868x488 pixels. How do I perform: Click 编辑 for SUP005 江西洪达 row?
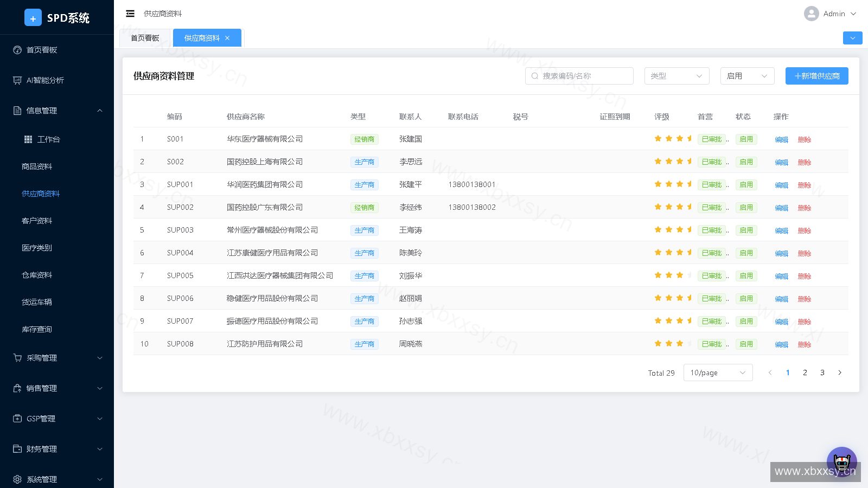(x=781, y=276)
